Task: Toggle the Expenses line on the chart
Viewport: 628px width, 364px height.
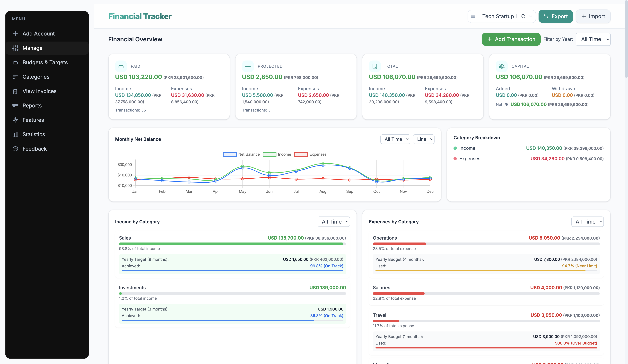Action: (x=310, y=154)
